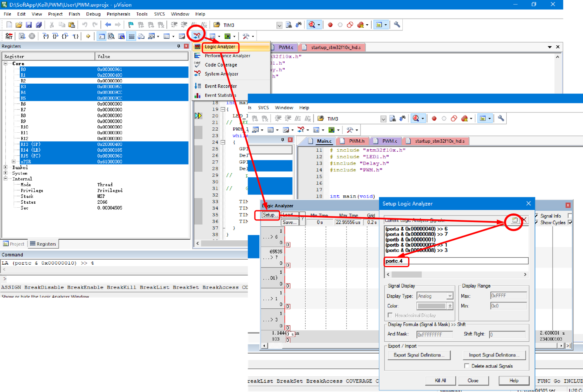
Task: Check Delete actual Signals option
Action: point(467,366)
